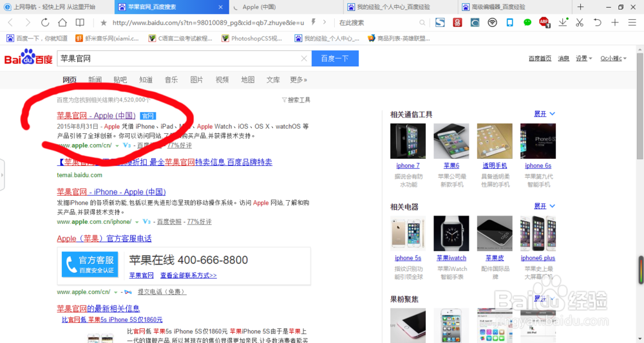This screenshot has height=343, width=644.
Task: Open the 文库 search category
Action: [x=273, y=80]
